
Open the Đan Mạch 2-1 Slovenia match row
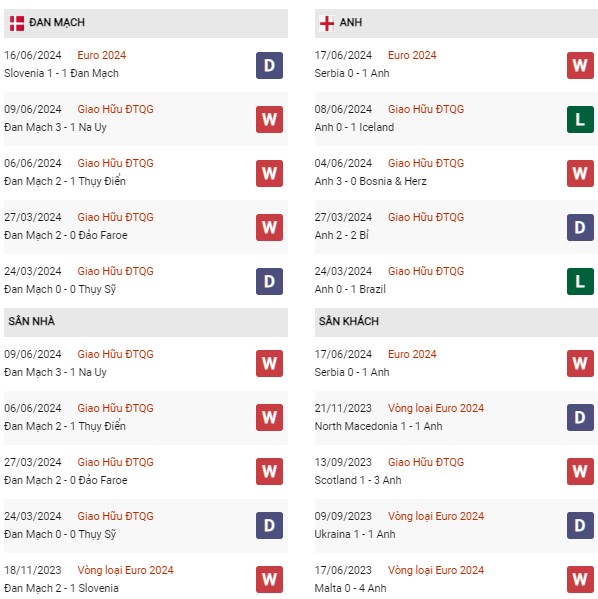(x=146, y=579)
